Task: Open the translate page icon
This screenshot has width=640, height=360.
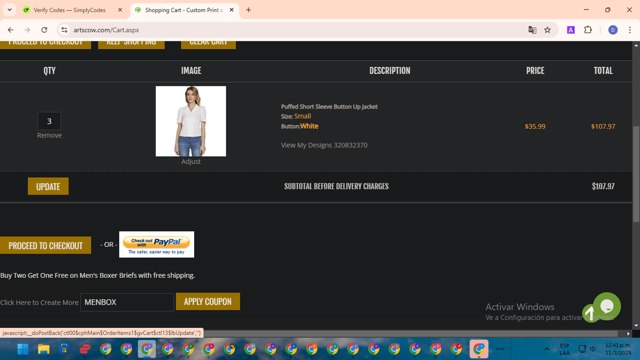Action: [x=532, y=30]
